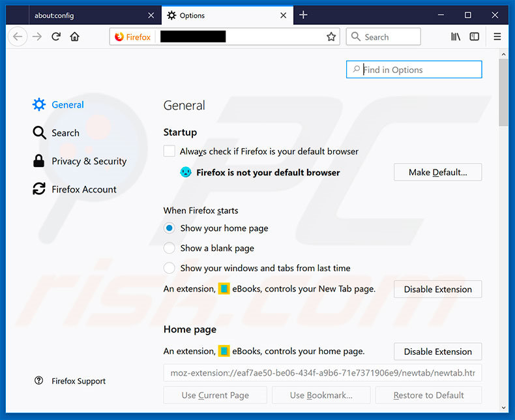Close the about:config tab
515x420 pixels.
pyautogui.click(x=151, y=16)
